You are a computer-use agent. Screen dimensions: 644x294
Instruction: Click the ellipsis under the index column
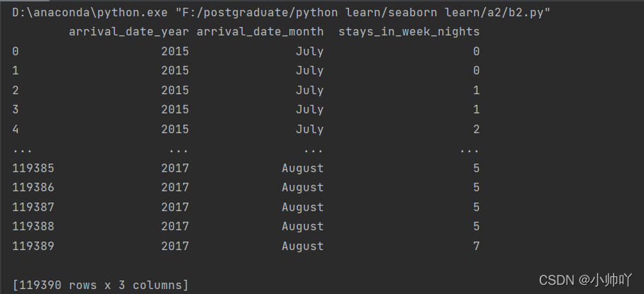pyautogui.click(x=22, y=150)
